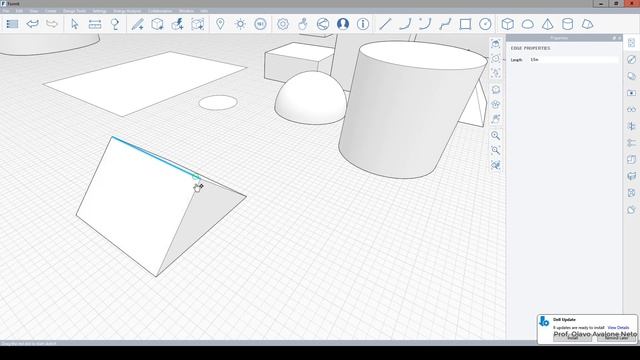This screenshot has height=360, width=640.
Task: Select the Line drawing tool
Action: [385, 24]
